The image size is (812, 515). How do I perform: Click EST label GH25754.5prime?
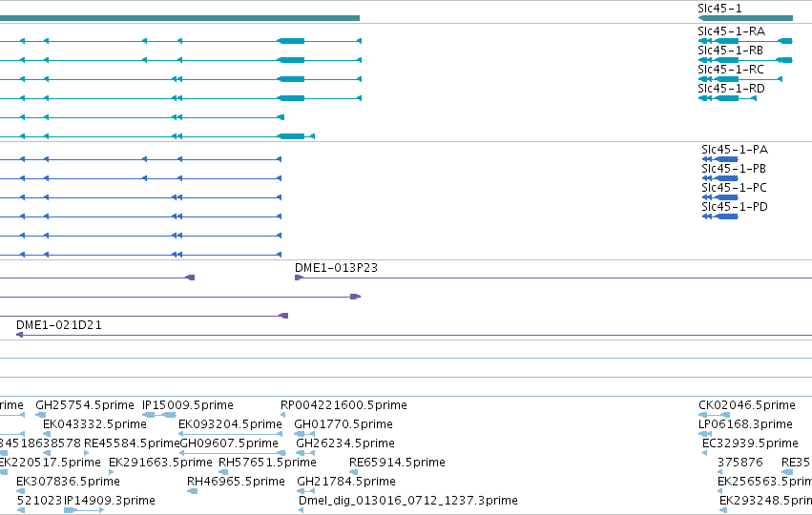tap(85, 404)
